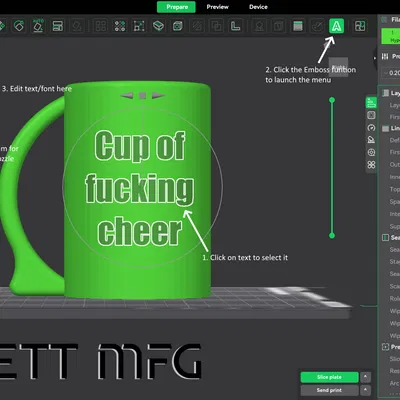Image resolution: width=400 pixels, height=400 pixels.
Task: Select the embossed 'cheer' text on the mug
Action: click(x=140, y=231)
